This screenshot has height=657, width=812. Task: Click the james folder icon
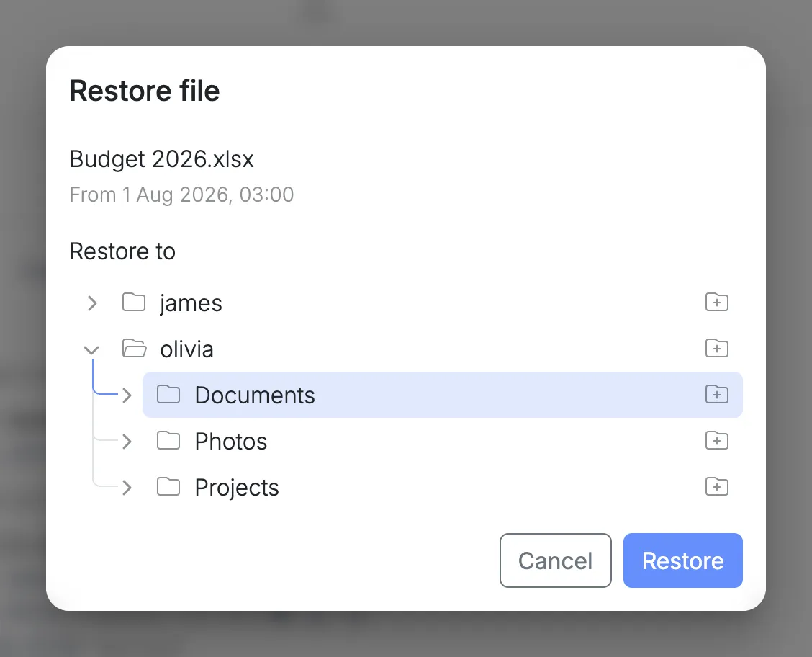tap(134, 302)
